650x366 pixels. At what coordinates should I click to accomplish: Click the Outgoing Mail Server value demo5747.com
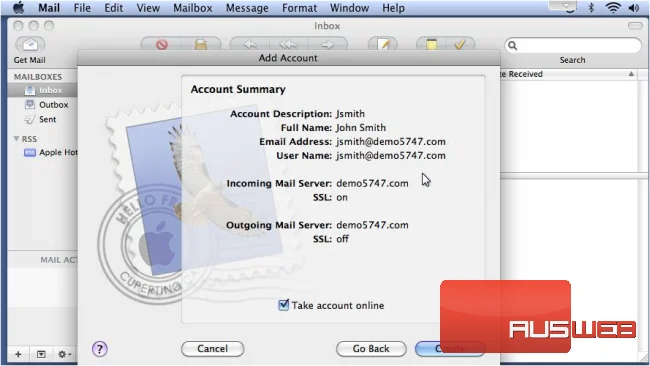[372, 225]
